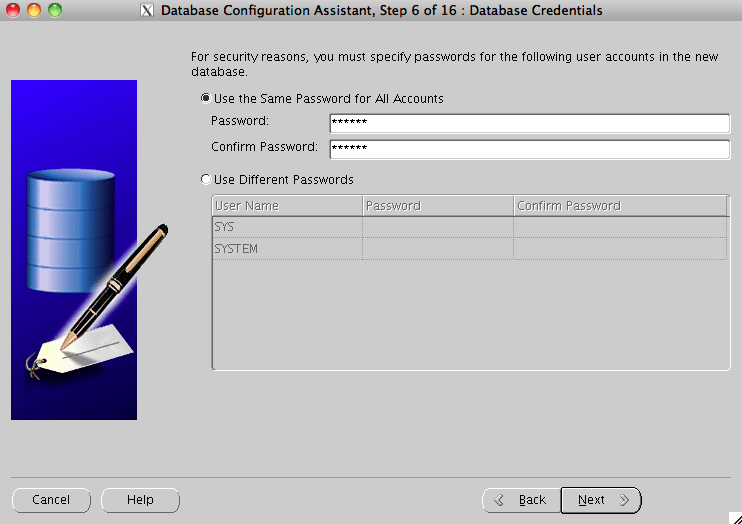
Task: Click the Password column header in table
Action: tap(437, 206)
